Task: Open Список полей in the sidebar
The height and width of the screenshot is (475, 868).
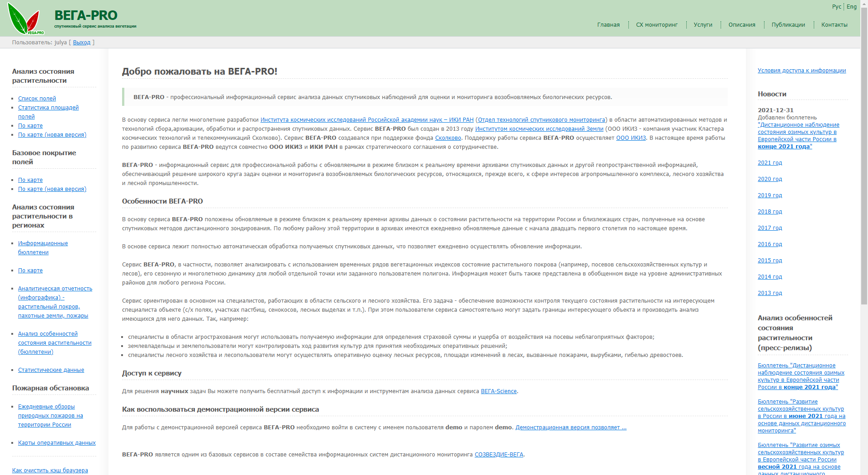Action: pos(37,98)
